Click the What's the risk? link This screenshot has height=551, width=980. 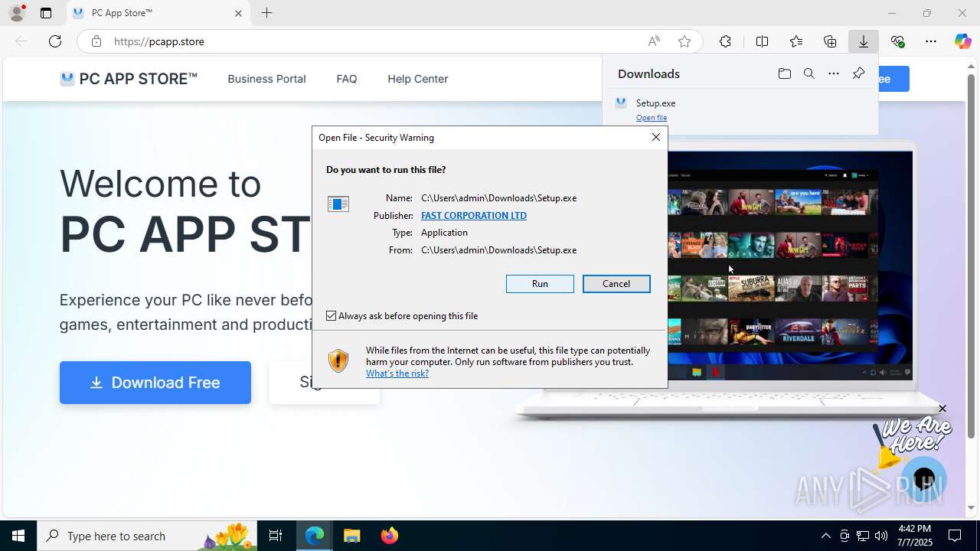(x=397, y=373)
